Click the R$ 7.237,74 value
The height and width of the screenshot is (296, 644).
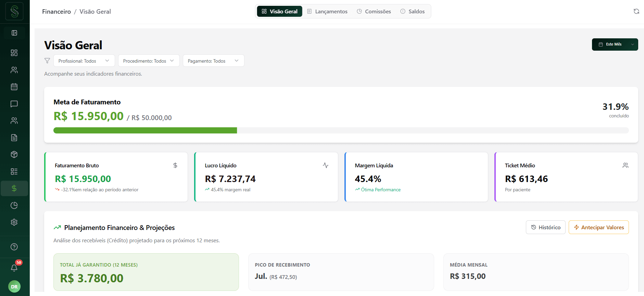[x=230, y=179]
